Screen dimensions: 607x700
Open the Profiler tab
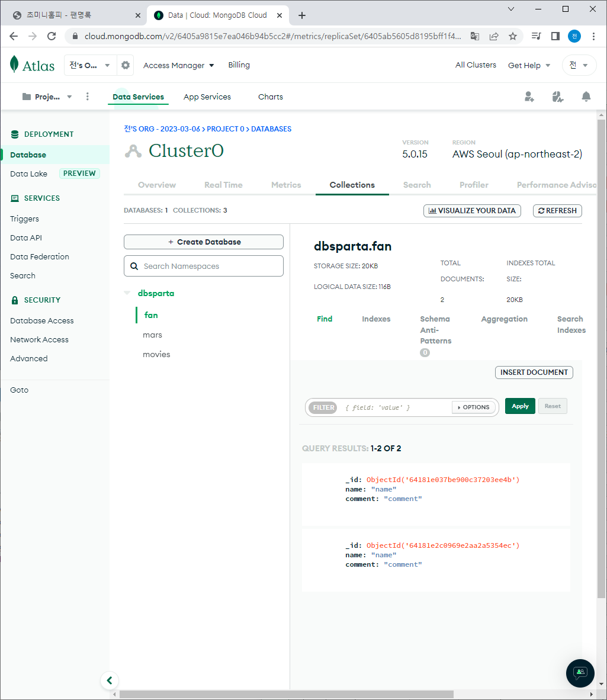pos(474,185)
